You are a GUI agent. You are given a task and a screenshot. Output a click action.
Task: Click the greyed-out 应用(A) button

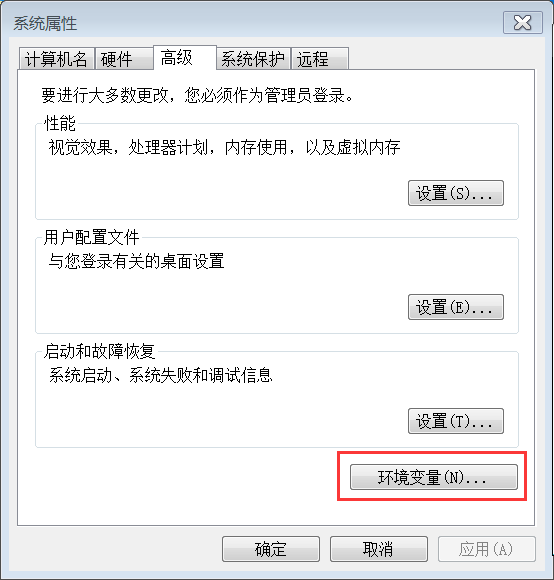(487, 549)
